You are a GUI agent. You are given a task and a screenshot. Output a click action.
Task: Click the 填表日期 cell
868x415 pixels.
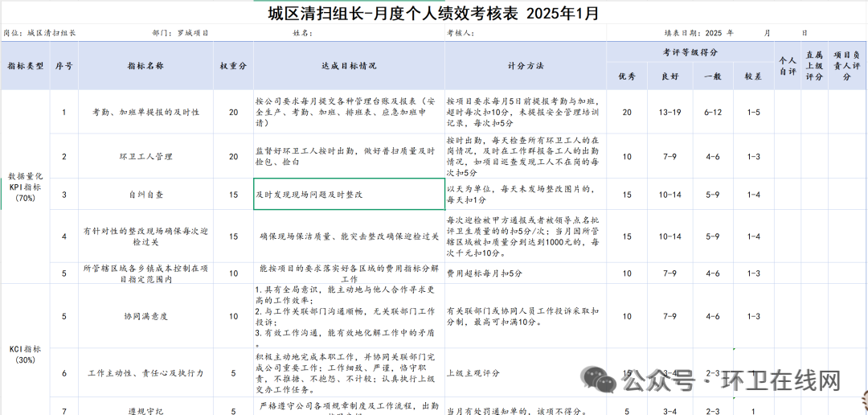click(735, 33)
